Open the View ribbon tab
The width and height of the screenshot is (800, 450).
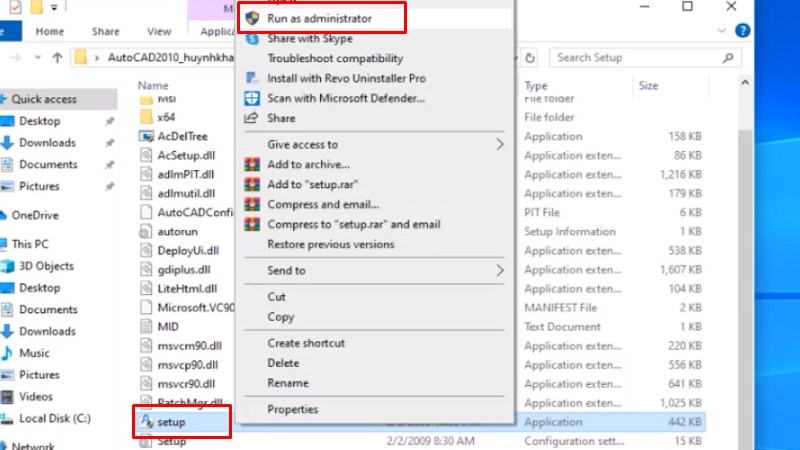[159, 31]
